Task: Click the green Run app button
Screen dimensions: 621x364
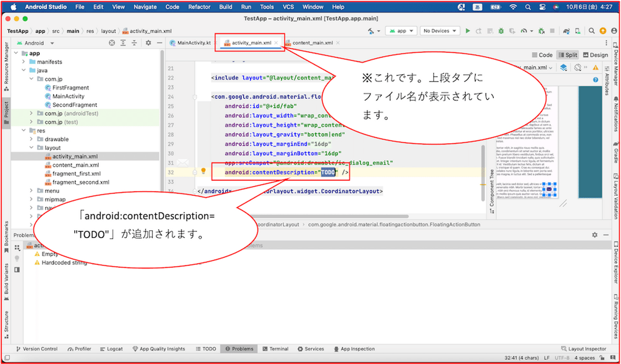Action: coord(467,31)
